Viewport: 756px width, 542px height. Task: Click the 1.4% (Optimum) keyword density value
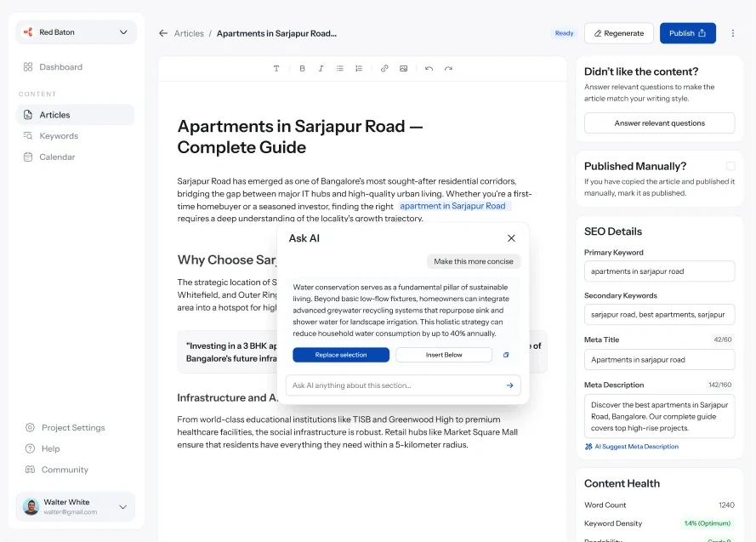(x=708, y=523)
